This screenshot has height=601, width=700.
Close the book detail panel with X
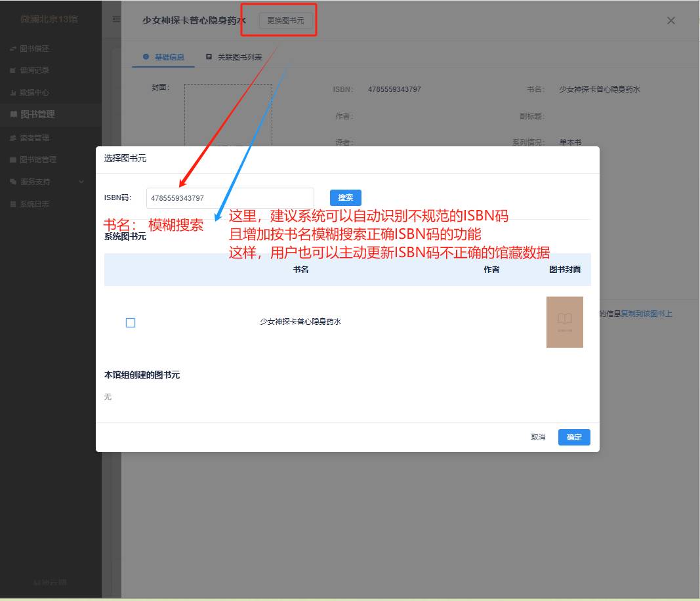tap(670, 20)
